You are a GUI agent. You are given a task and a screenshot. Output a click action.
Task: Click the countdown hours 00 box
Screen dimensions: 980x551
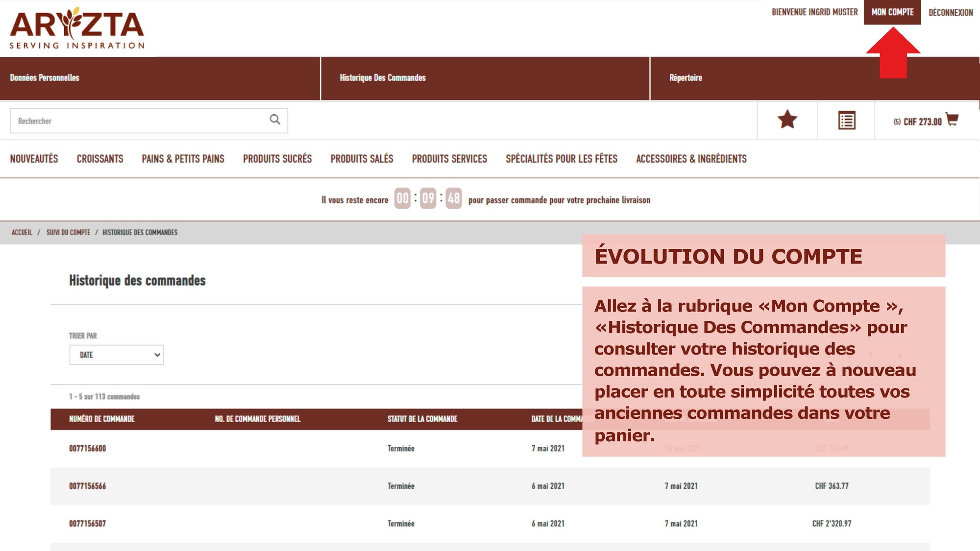[402, 198]
